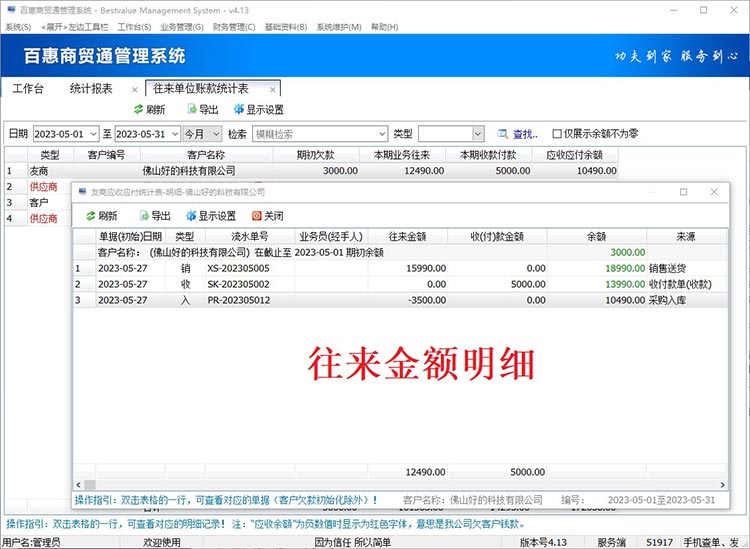Open the end date 2023-05-31 dropdown
Screen dimensions: 750x549
click(x=175, y=134)
